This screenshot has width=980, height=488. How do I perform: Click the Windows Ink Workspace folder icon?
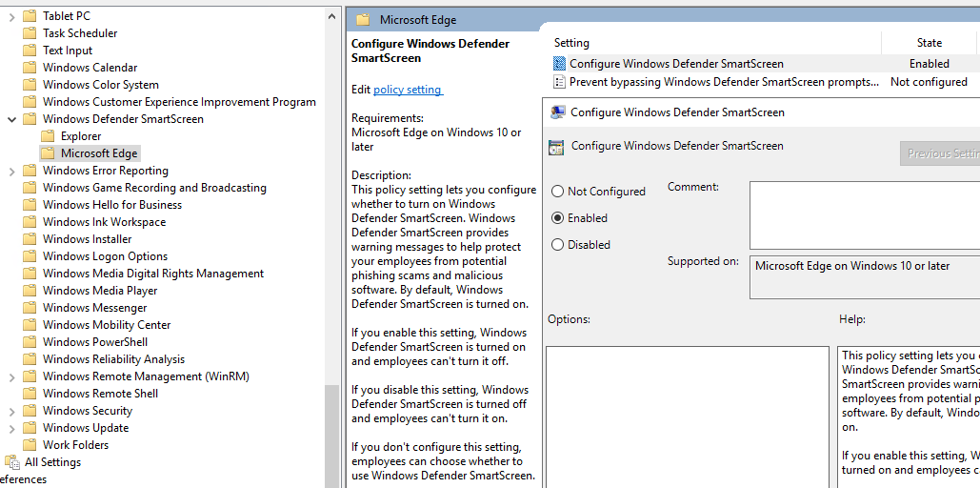pos(30,221)
